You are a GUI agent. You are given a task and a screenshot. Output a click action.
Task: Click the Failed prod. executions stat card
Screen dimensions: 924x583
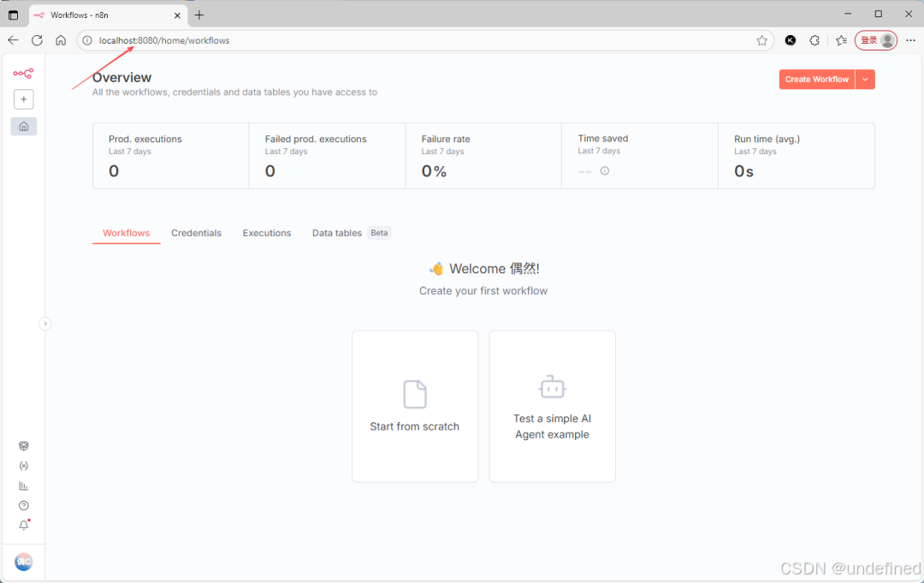coord(327,156)
